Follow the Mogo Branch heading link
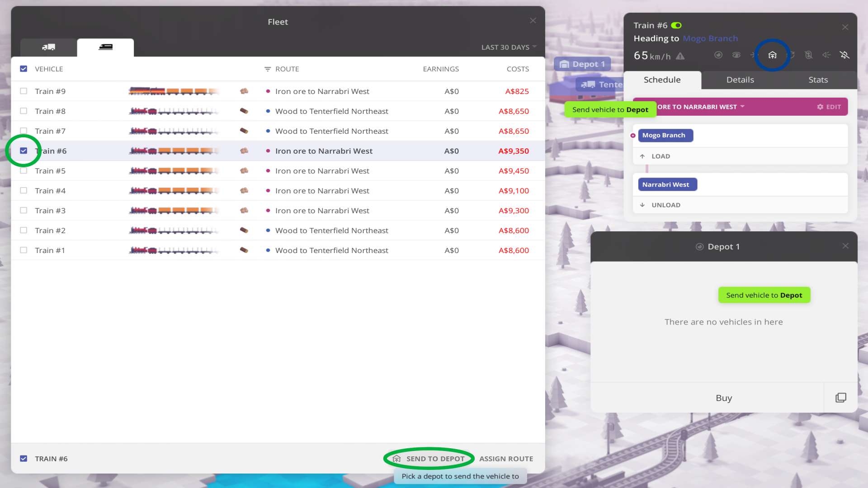The height and width of the screenshot is (488, 868). click(x=710, y=38)
